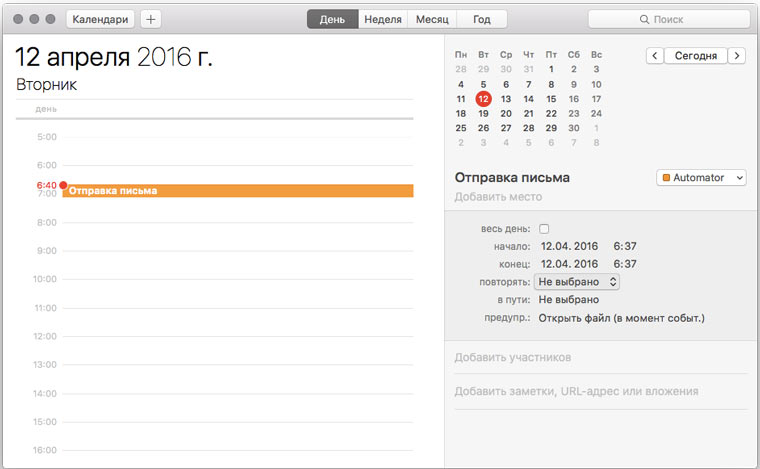Go to previous month with left chevron
Screen dimensions: 760x469
point(654,56)
